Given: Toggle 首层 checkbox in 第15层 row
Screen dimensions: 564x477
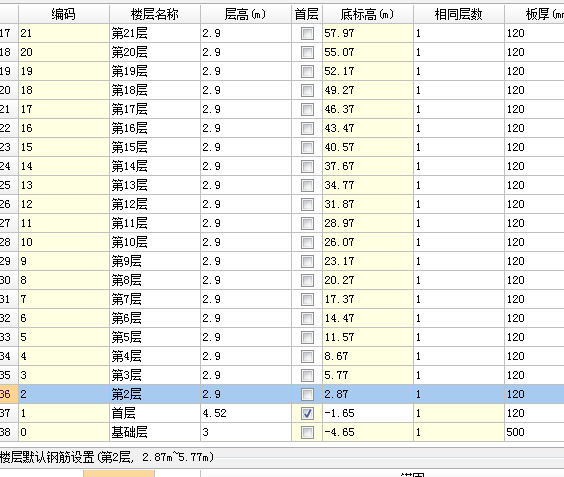Looking at the screenshot, I should click(307, 147).
